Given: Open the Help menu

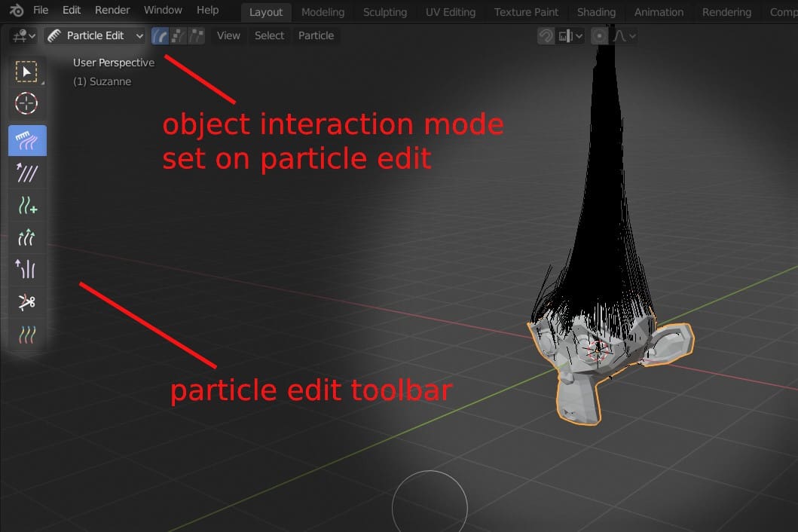Looking at the screenshot, I should click(208, 11).
